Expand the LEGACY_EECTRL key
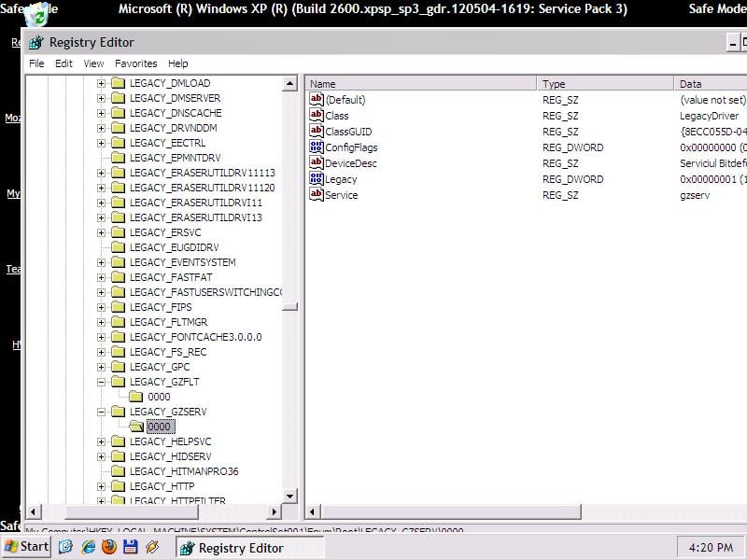Viewport: 747px width, 560px height. [x=101, y=143]
